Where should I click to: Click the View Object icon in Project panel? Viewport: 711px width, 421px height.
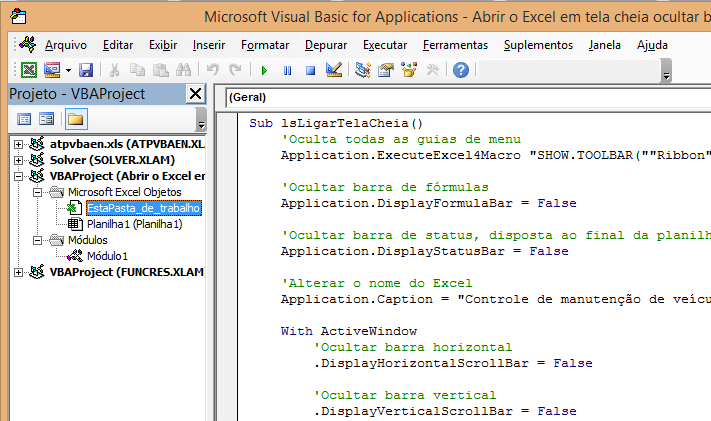(x=47, y=119)
